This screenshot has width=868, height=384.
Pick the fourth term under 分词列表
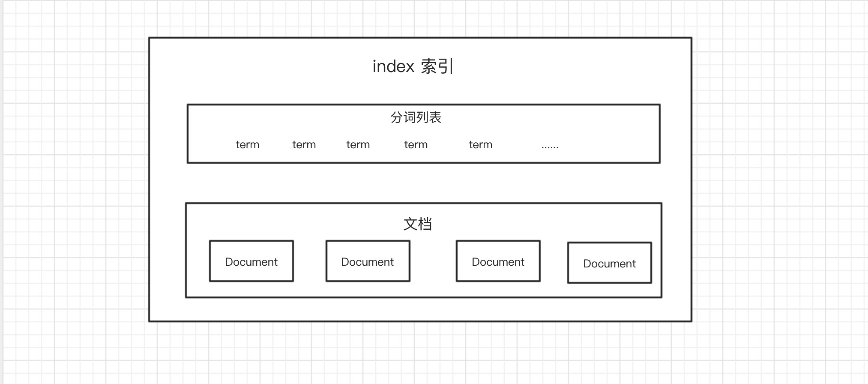416,145
